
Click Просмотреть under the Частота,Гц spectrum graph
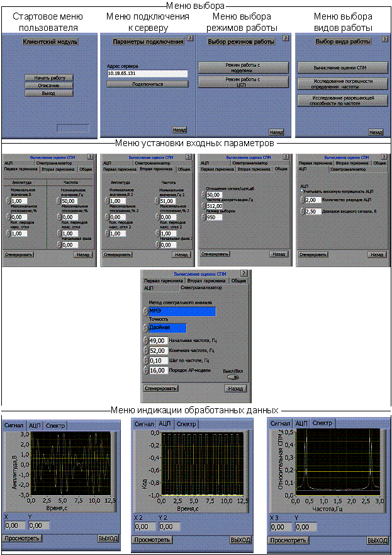[288, 541]
